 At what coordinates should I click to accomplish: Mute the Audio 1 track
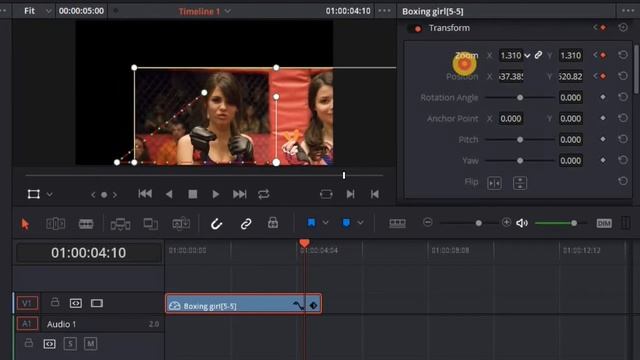(90, 344)
